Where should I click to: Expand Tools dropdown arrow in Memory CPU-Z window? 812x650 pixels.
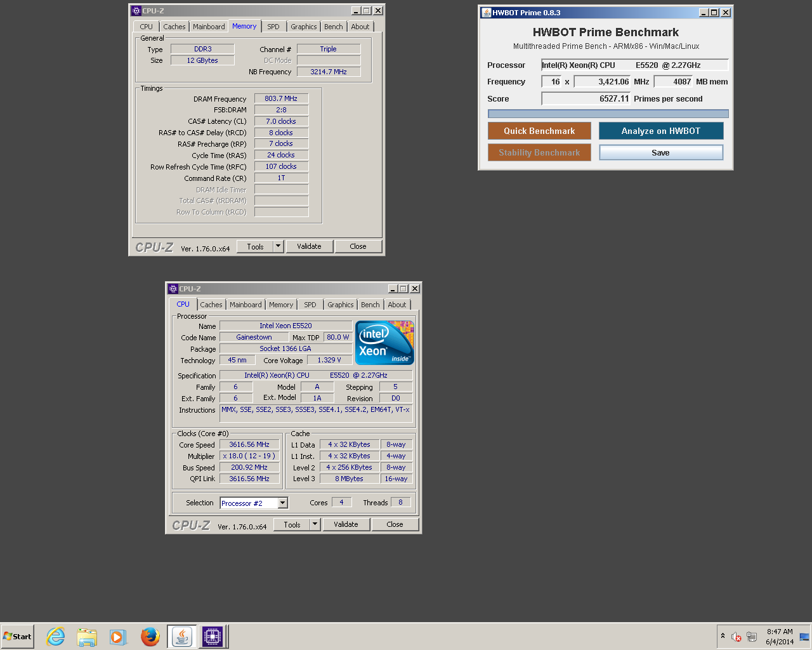278,246
